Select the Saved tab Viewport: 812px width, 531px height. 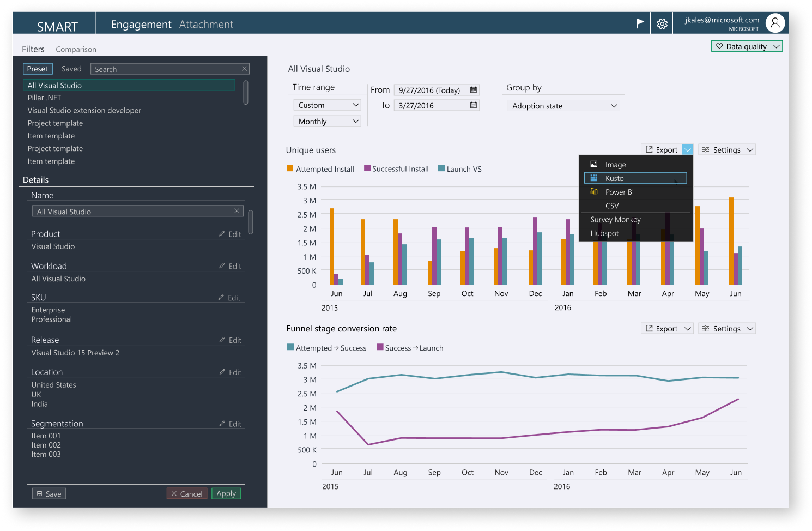(71, 69)
